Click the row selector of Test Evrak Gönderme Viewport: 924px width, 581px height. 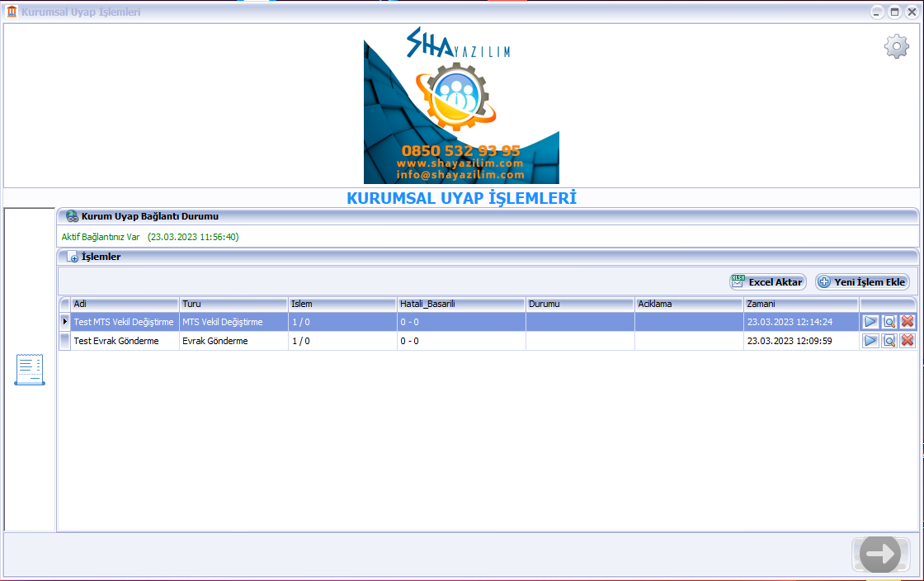[x=65, y=341]
